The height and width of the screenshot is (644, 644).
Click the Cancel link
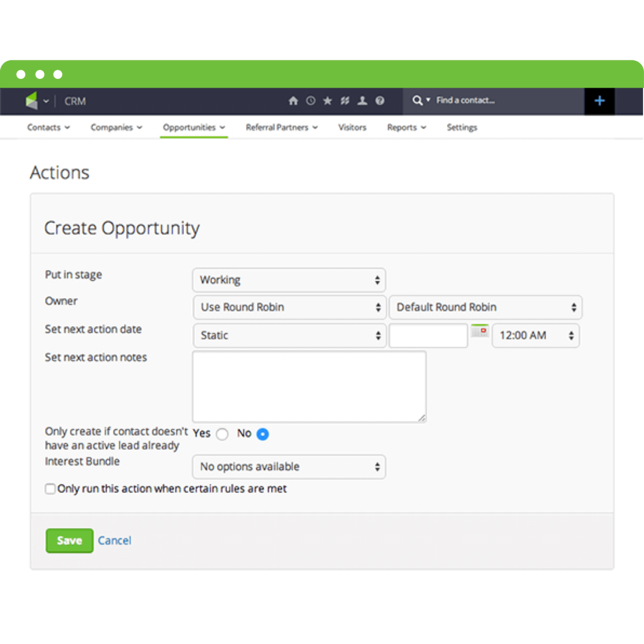(x=114, y=540)
